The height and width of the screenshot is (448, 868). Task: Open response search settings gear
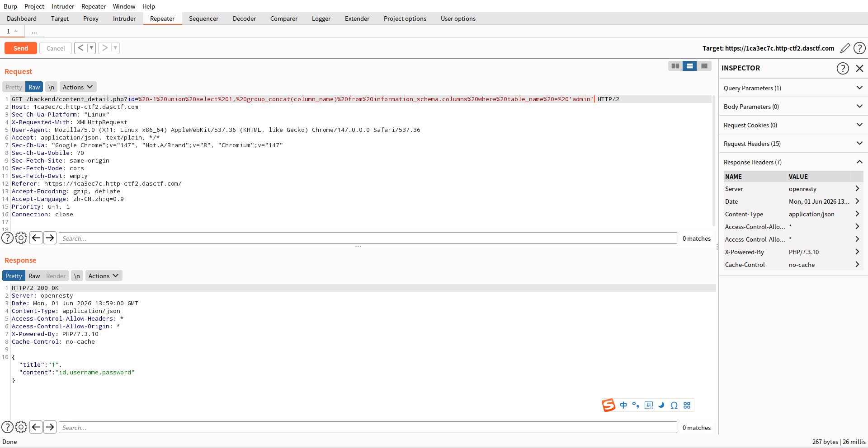(x=21, y=427)
